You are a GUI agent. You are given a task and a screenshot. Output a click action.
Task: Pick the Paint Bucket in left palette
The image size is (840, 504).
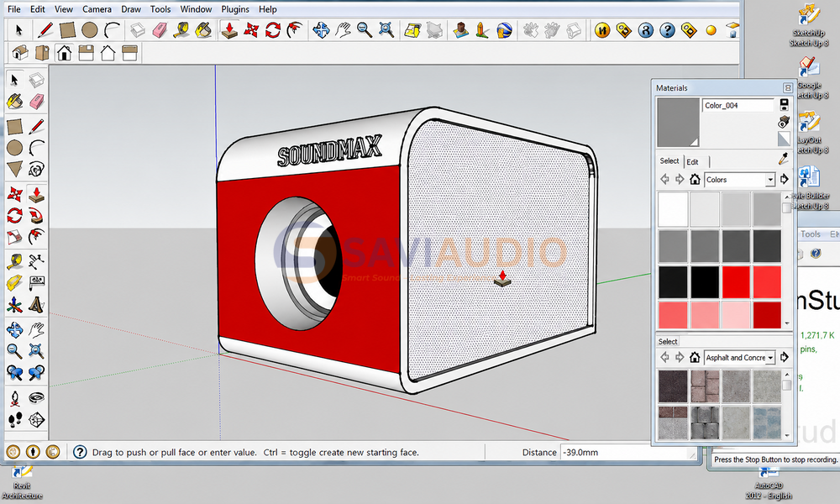[14, 102]
